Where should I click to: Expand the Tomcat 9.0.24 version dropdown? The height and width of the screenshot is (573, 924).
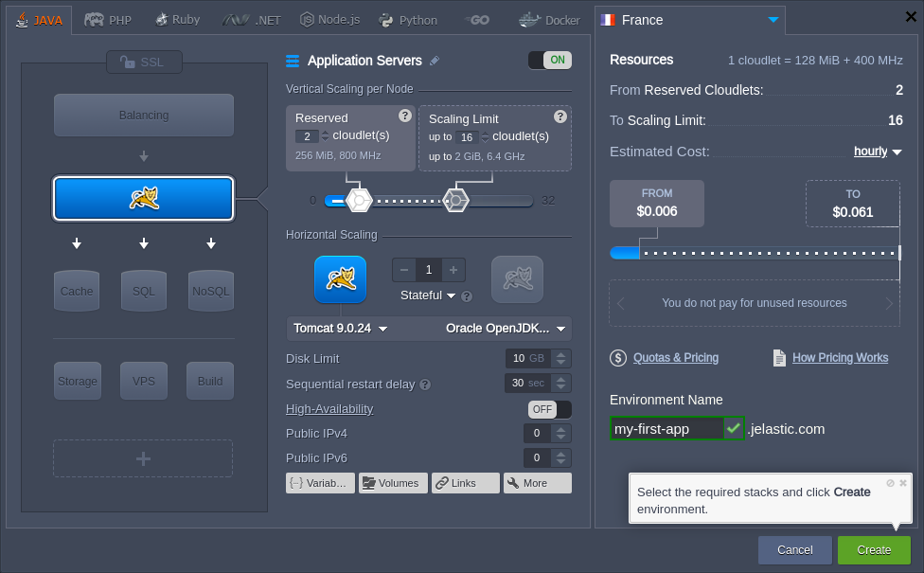click(341, 329)
